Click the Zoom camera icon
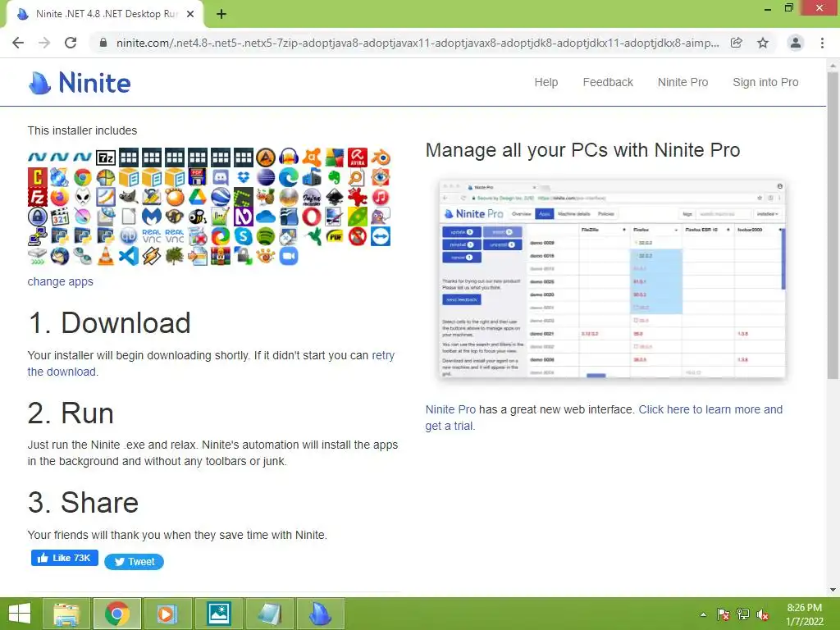Screen dimensions: 840x630 (x=289, y=256)
